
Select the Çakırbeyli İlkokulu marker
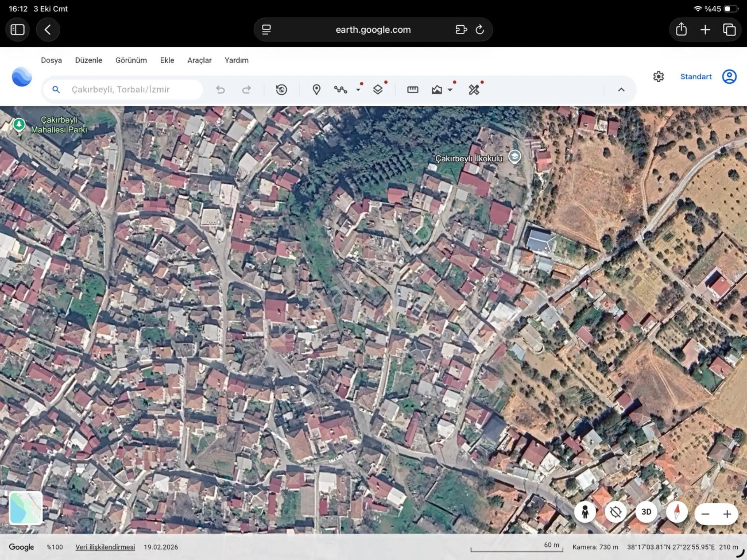click(515, 156)
